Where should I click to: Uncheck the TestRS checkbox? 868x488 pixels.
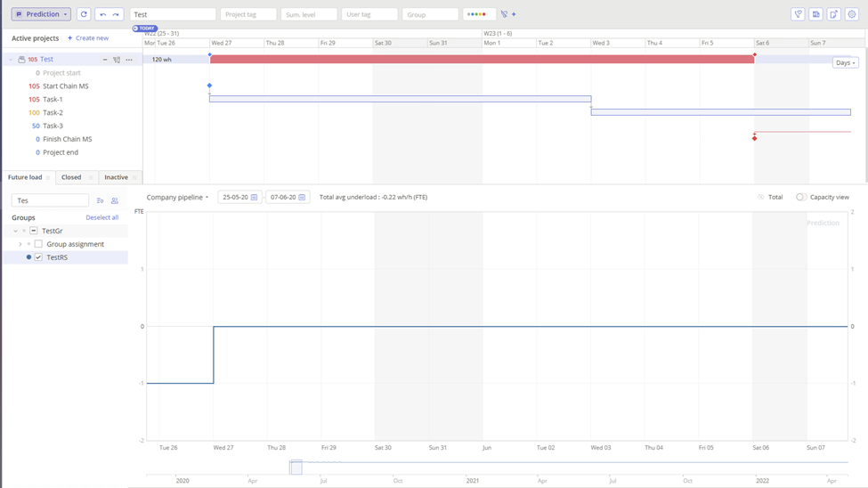pyautogui.click(x=38, y=257)
